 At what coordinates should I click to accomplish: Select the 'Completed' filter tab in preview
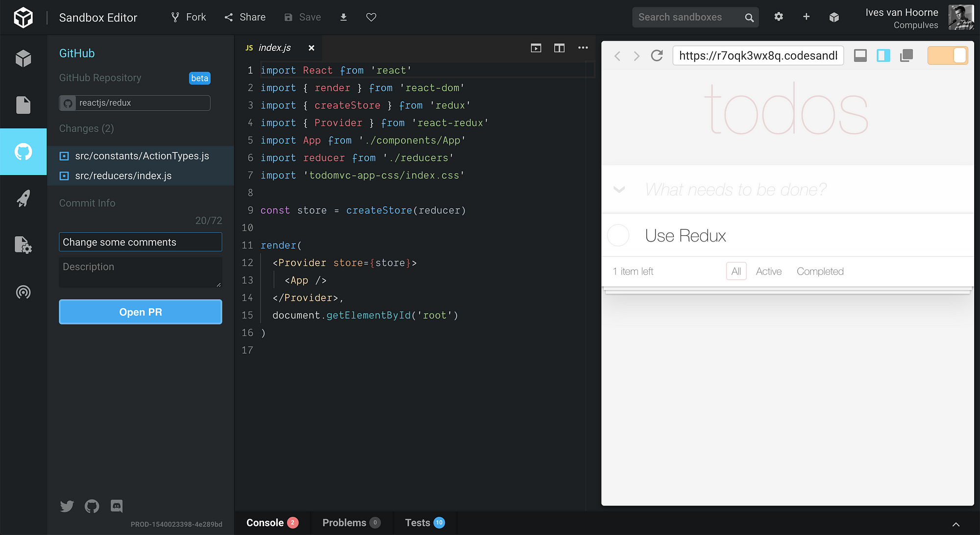(x=821, y=271)
